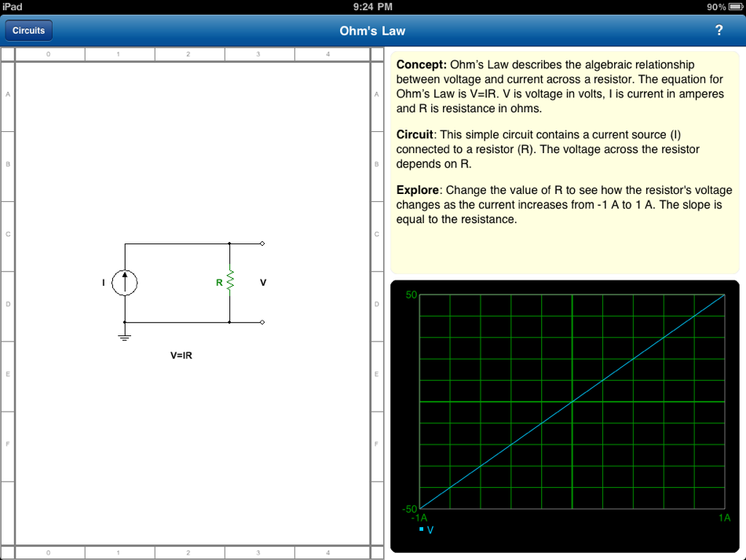
Task: Click the Explore heading in description
Action: coord(419,190)
